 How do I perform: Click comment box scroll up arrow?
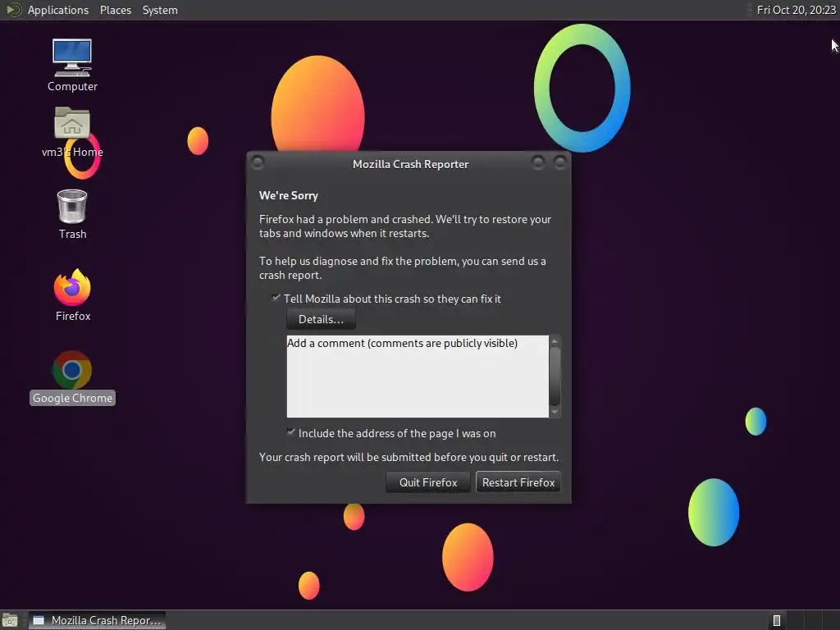pyautogui.click(x=555, y=340)
